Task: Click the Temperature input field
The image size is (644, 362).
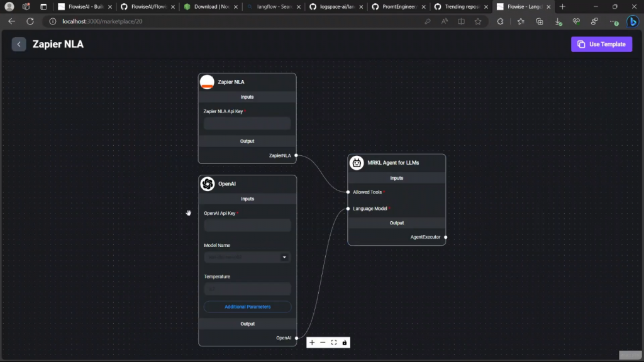Action: [247, 288]
